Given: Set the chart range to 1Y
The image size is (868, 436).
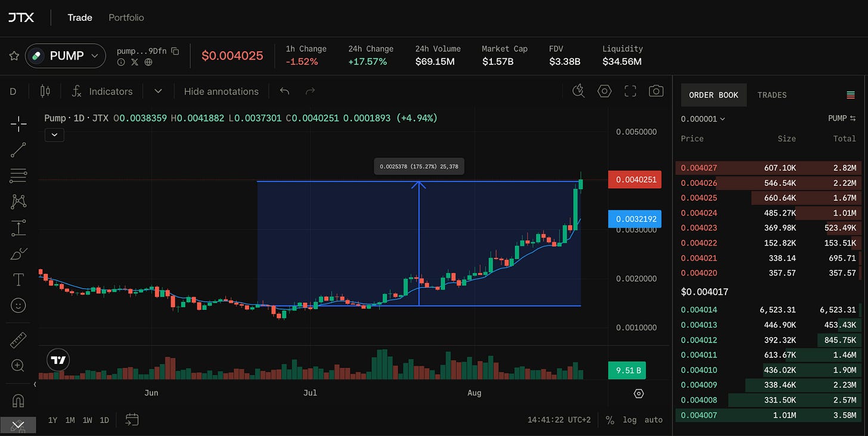Looking at the screenshot, I should tap(52, 420).
